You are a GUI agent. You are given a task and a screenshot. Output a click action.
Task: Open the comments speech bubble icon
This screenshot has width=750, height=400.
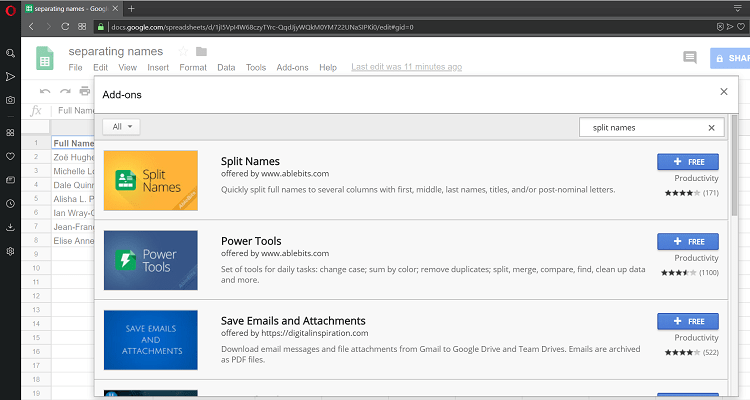[x=689, y=58]
